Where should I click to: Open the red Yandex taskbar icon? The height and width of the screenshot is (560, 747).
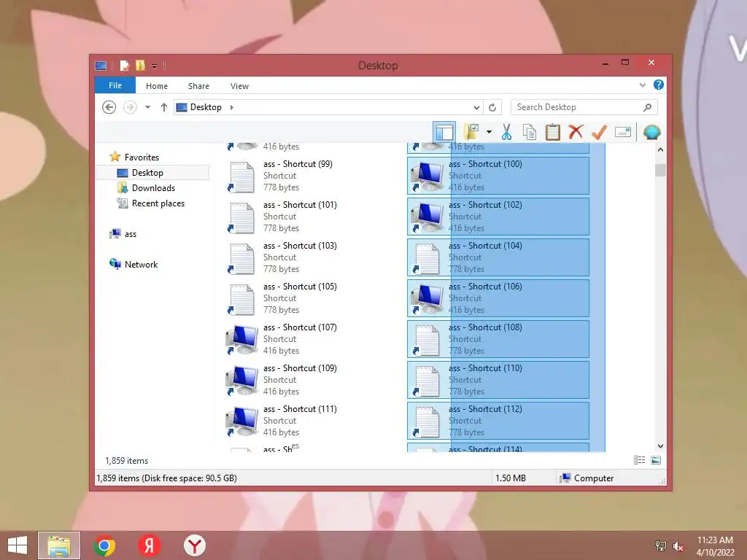[149, 545]
